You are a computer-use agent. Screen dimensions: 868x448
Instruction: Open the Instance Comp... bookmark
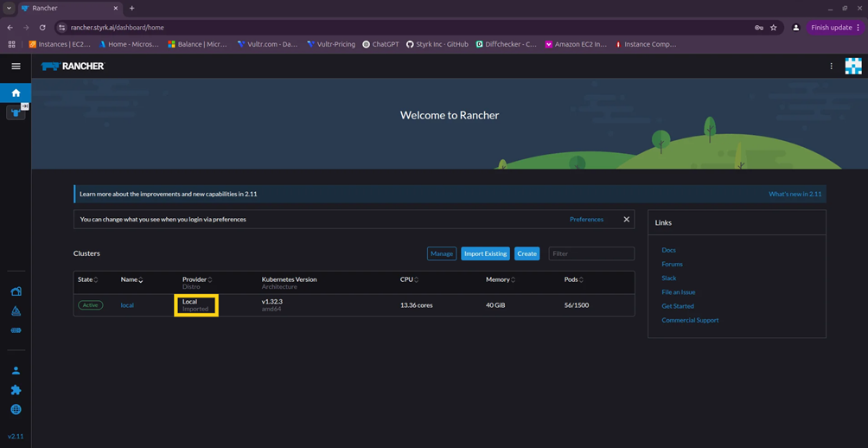646,44
